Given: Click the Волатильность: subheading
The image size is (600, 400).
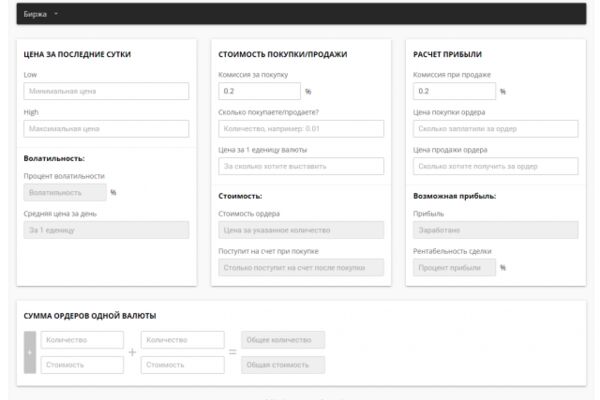Looking at the screenshot, I should pos(54,158).
